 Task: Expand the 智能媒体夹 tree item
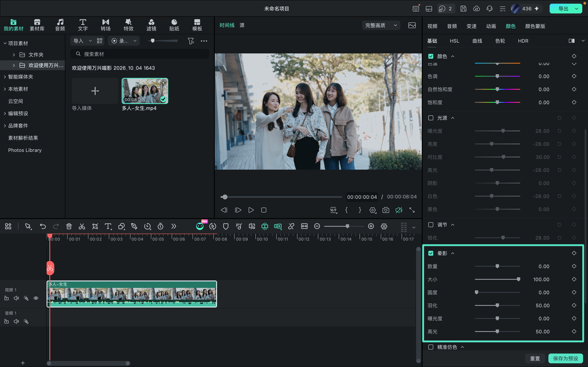(x=5, y=77)
